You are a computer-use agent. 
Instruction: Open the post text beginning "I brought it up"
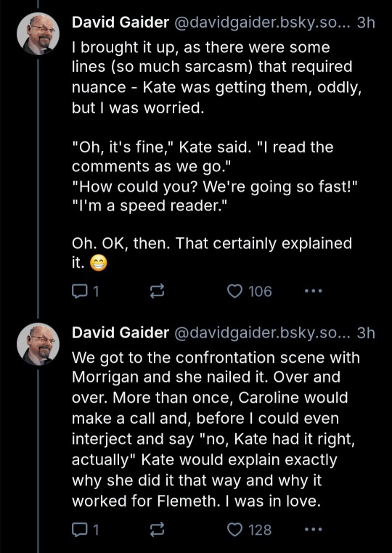point(216,155)
